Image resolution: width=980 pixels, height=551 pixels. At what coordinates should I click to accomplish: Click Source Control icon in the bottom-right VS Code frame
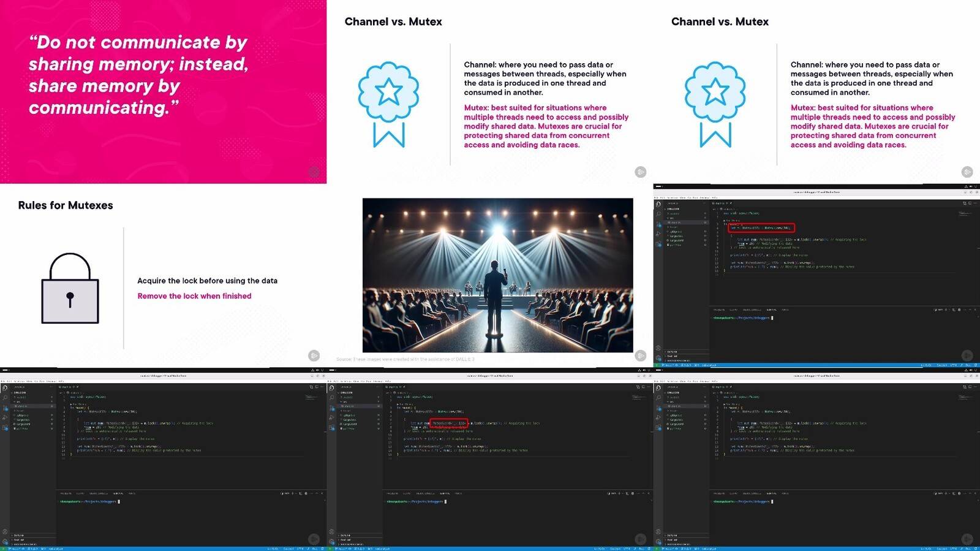[x=658, y=408]
